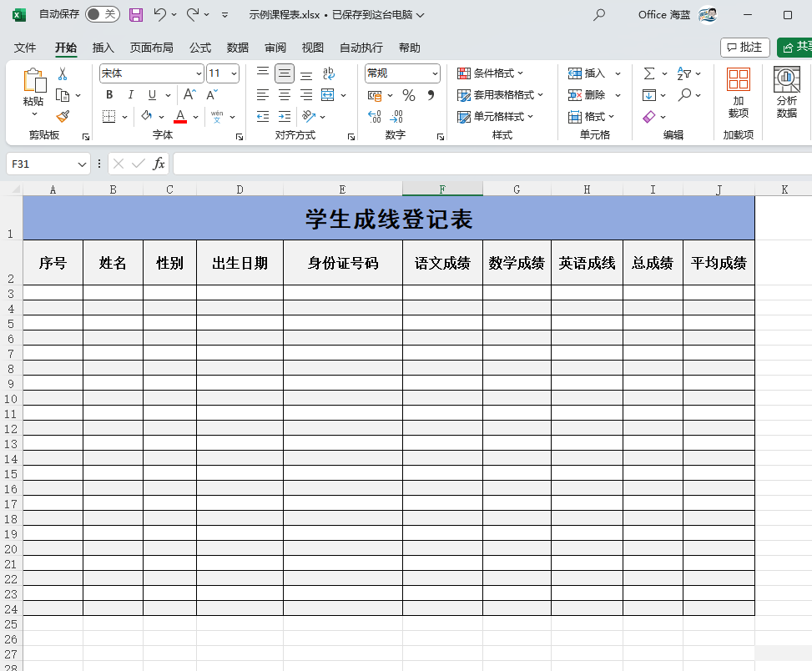Open font settings dialog launcher

[x=240, y=137]
